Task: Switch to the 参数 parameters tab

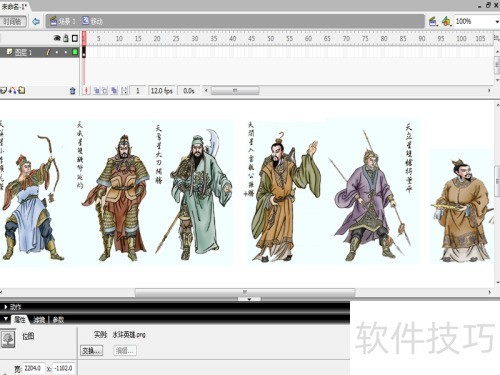Action: [58, 320]
